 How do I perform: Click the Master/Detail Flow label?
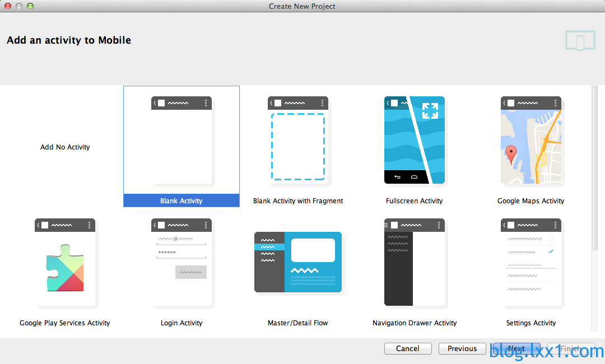click(298, 323)
